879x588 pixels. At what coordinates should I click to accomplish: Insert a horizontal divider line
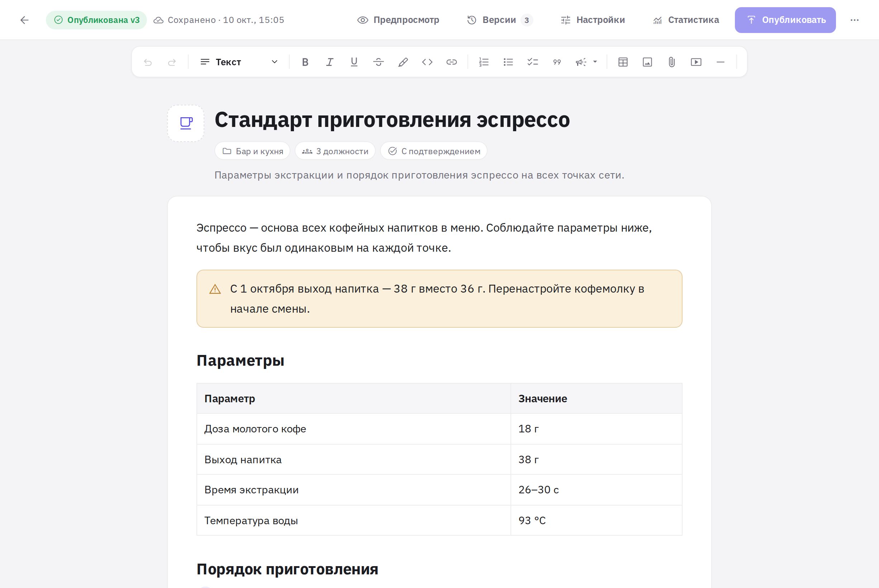(721, 62)
